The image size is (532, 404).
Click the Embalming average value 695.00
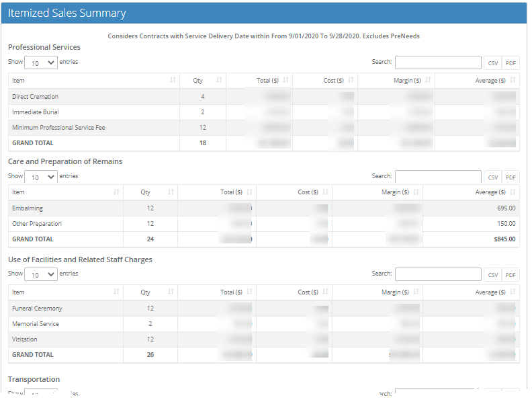(506, 208)
